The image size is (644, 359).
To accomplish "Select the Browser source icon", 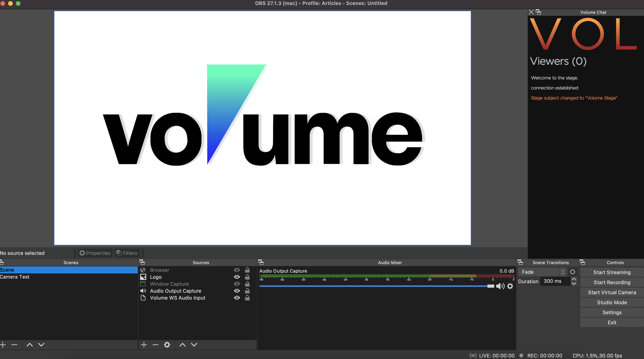I will [x=143, y=270].
